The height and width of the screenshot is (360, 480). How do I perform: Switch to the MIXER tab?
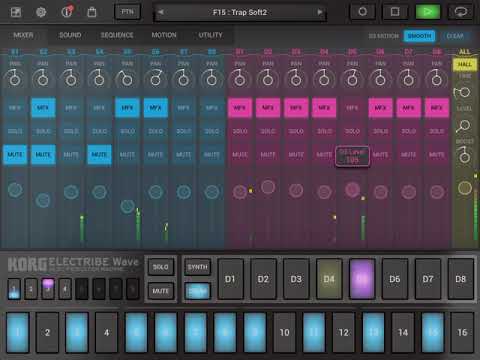click(x=23, y=35)
